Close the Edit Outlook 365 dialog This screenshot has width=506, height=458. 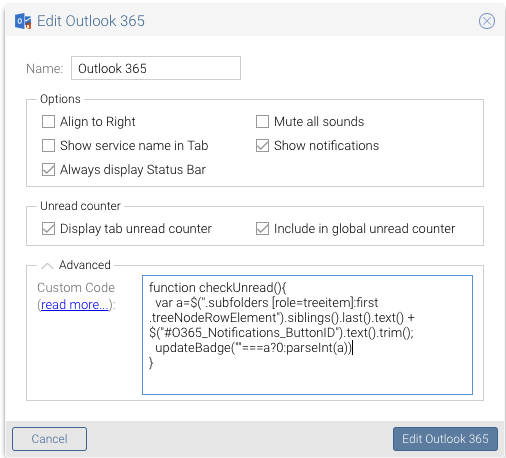tap(487, 21)
